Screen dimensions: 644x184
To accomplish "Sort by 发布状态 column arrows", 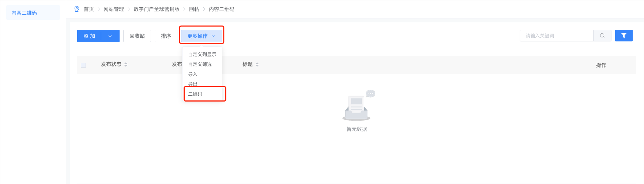I will tap(126, 65).
